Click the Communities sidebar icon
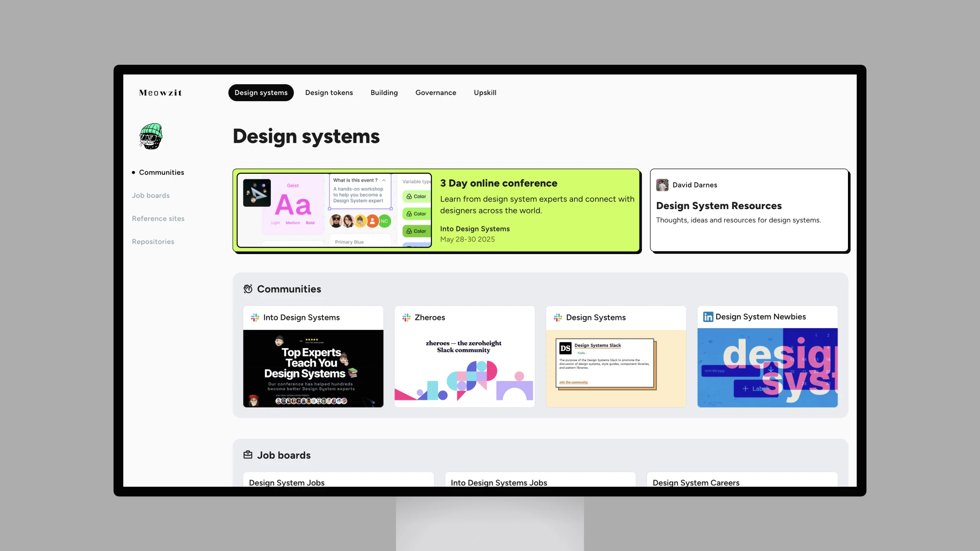The image size is (980, 551). (x=134, y=172)
